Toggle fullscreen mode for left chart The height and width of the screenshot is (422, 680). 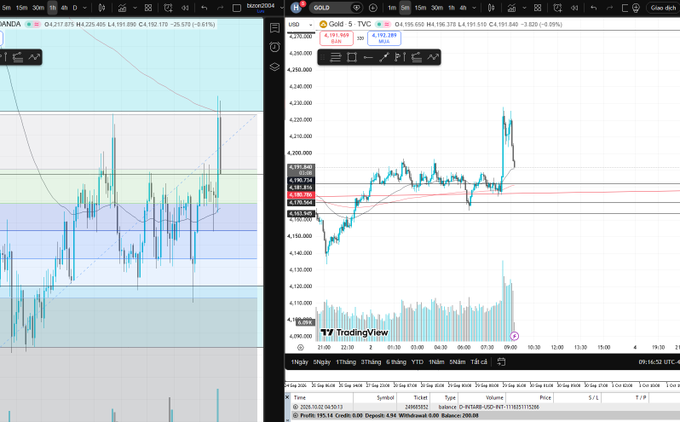coord(237,8)
